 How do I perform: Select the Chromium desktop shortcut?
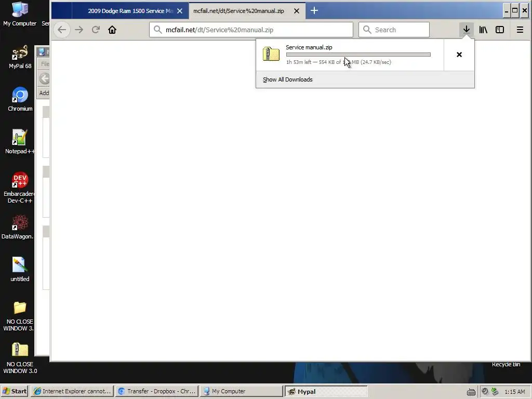pos(20,99)
